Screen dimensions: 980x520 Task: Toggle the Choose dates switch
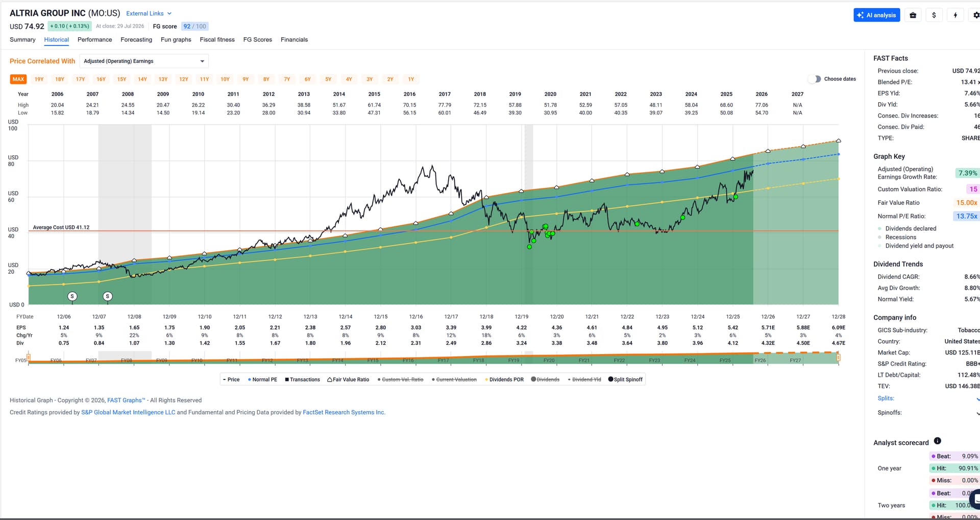[x=815, y=79]
